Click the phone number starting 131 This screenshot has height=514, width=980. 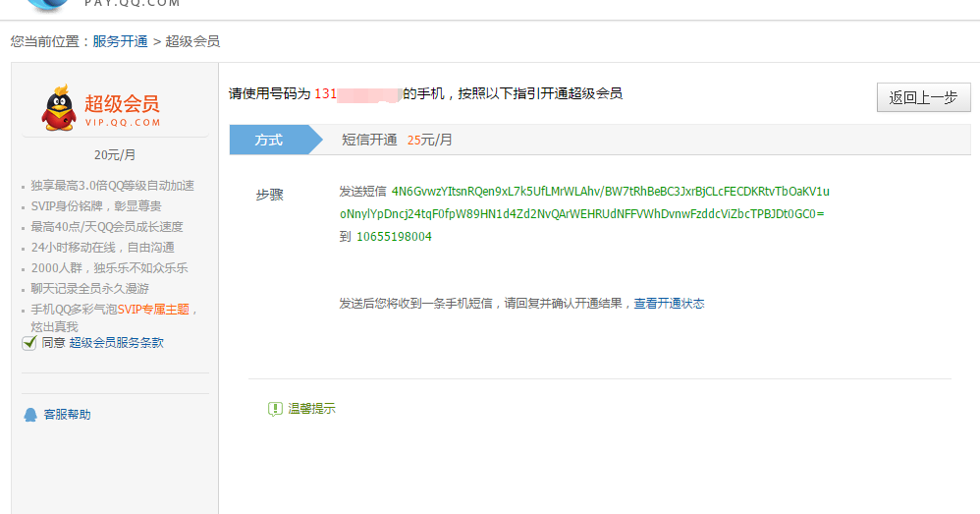pos(356,93)
